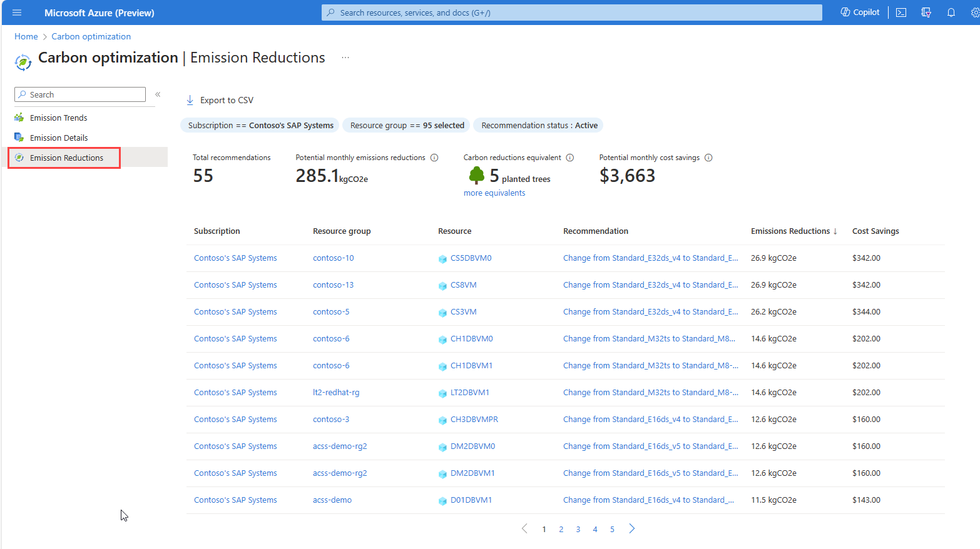Open the notifications bell
This screenshot has height=549, width=980.
tap(951, 13)
